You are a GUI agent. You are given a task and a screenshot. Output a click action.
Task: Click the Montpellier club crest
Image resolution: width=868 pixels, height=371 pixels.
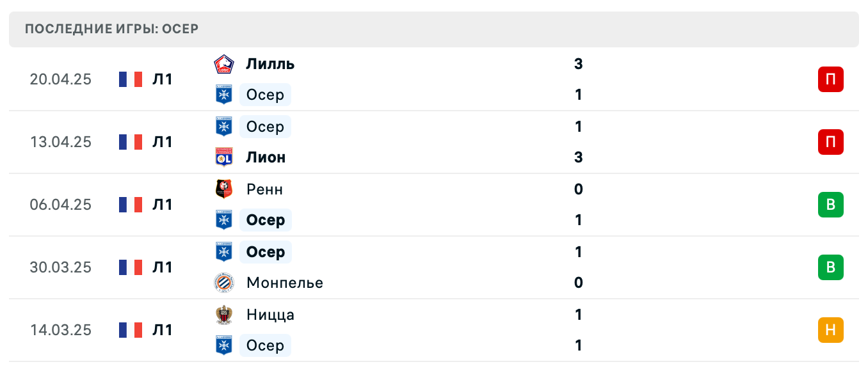click(223, 283)
